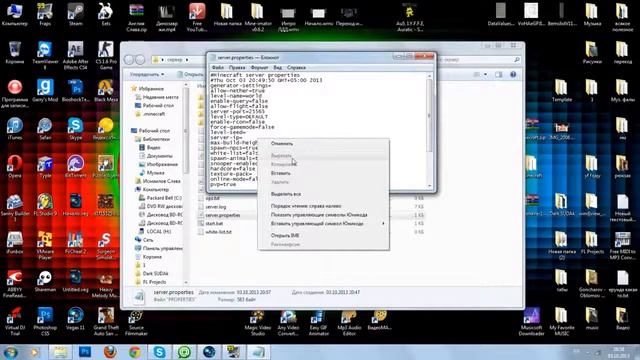Open ABBYY FineReader shortcut
640x360 pixels.
15,283
